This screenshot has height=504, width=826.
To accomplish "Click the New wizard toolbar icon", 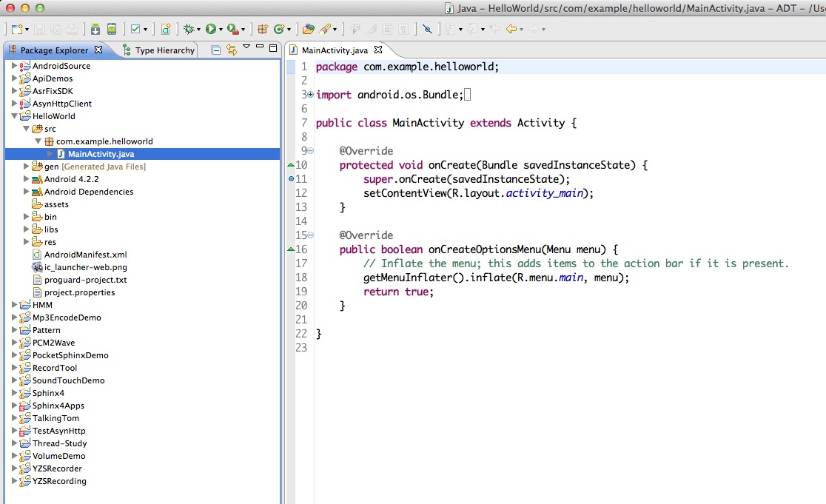I will coord(17,29).
